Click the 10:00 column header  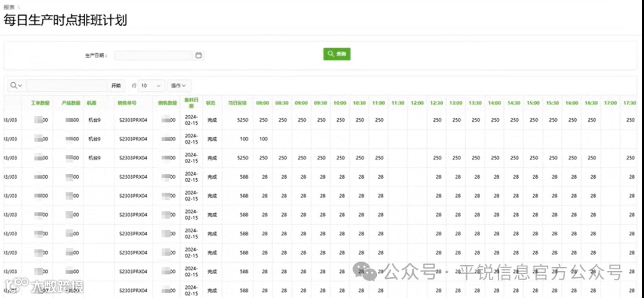(x=340, y=103)
